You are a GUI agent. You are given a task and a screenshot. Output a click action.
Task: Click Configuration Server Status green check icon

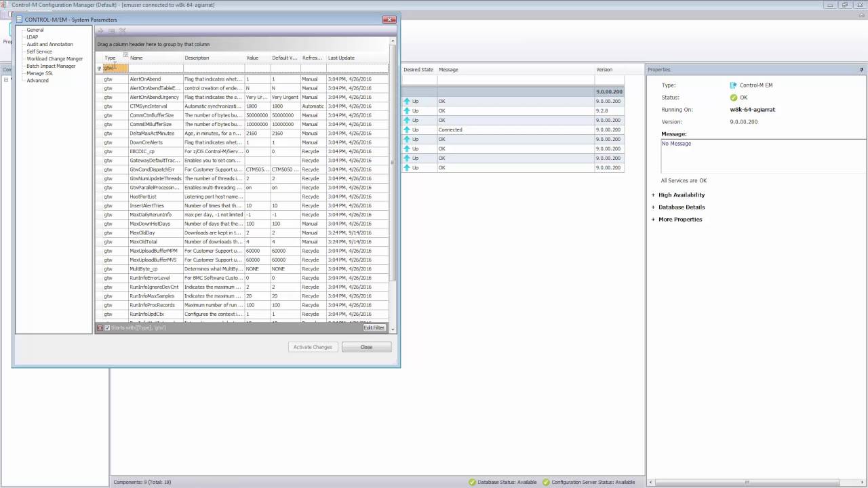click(545, 482)
